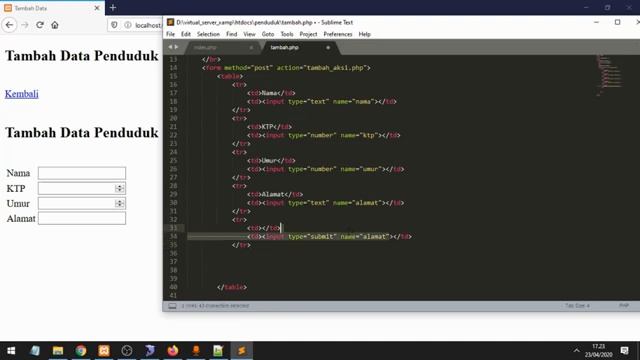Open the Help menu
This screenshot has height=360, width=640.
pyautogui.click(x=364, y=34)
